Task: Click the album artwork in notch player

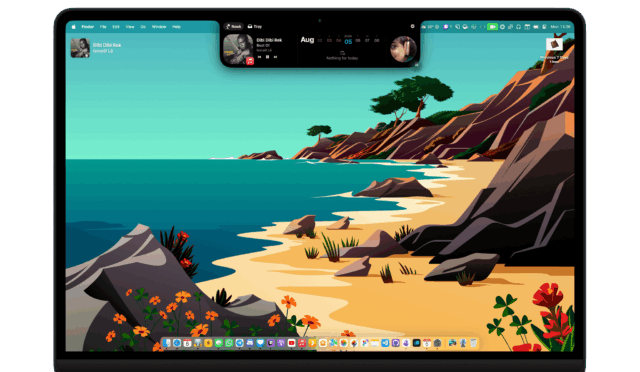Action: click(x=238, y=49)
